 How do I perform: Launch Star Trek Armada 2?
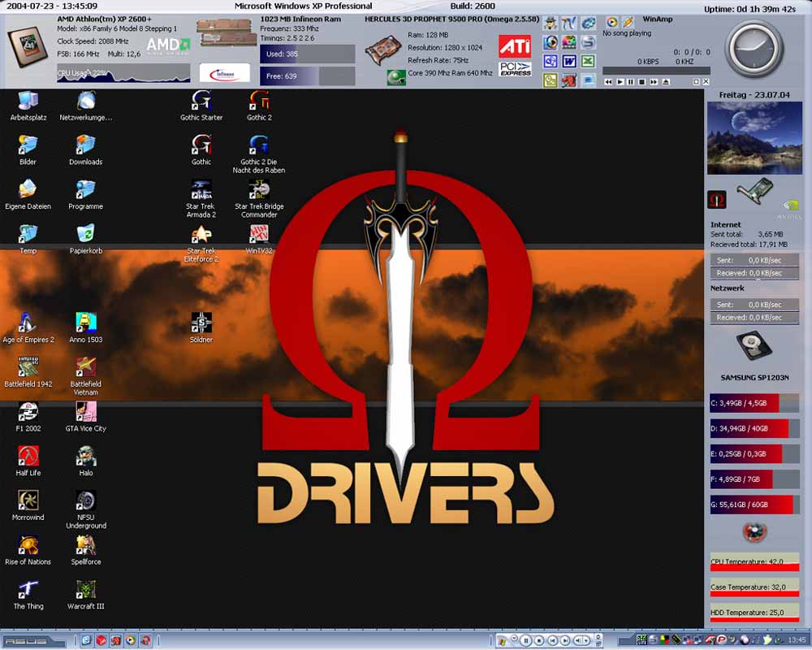tap(201, 198)
